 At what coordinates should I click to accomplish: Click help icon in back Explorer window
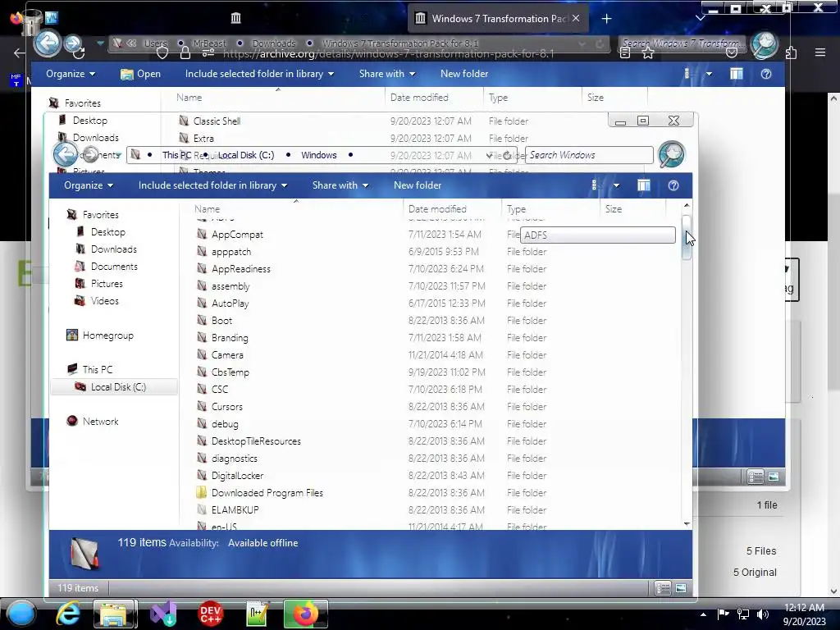pyautogui.click(x=766, y=74)
